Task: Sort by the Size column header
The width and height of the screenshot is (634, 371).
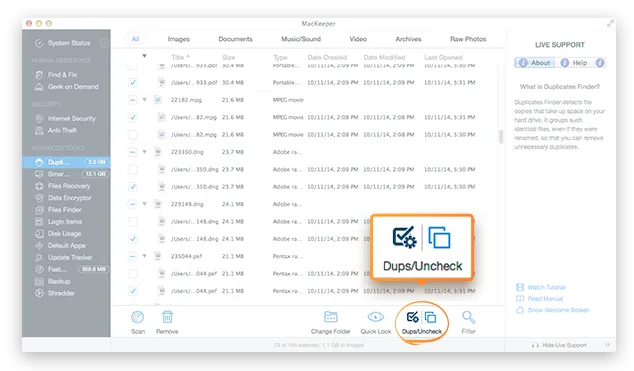Action: [x=228, y=57]
